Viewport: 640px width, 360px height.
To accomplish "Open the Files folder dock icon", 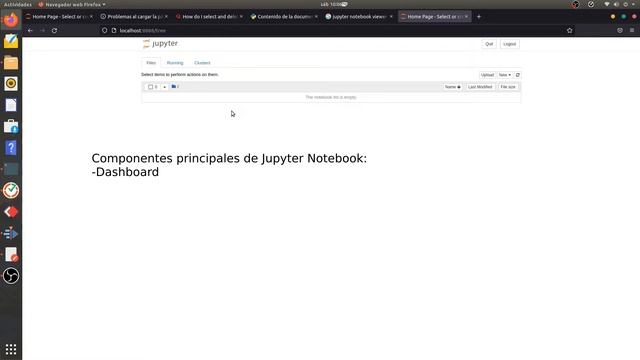I will click(x=11, y=62).
